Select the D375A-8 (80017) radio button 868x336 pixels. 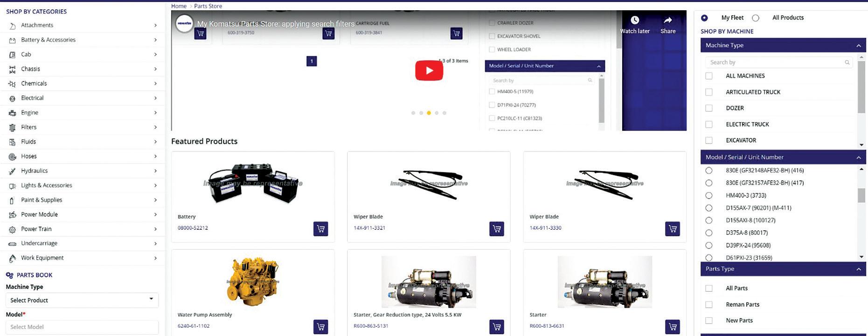709,233
